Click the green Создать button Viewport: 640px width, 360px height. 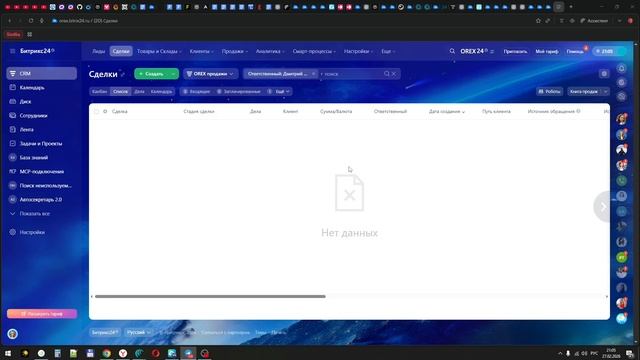coord(152,74)
